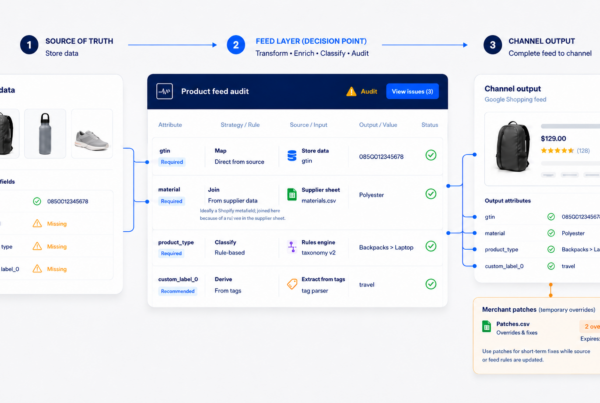Click the Missing warning icon in the label_0 row

click(37, 269)
